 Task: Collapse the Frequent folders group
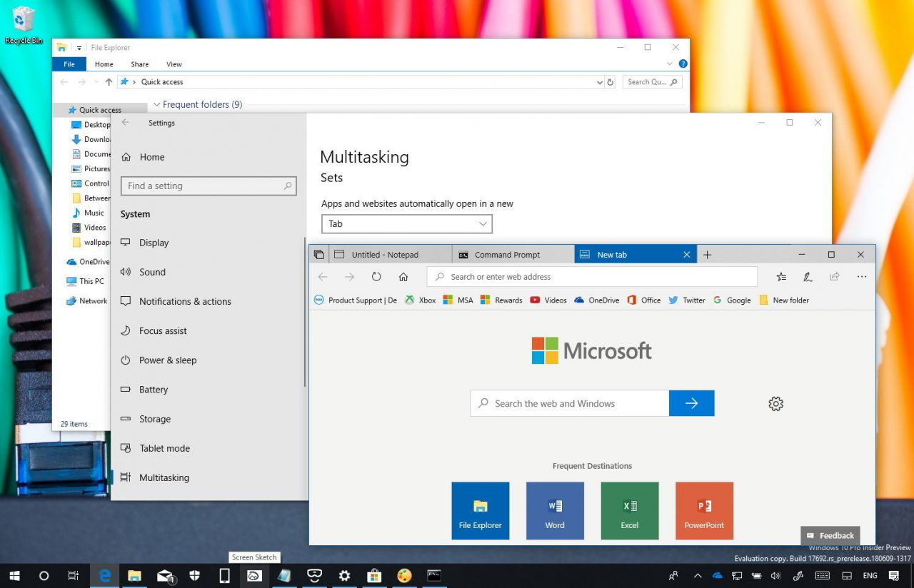(157, 105)
